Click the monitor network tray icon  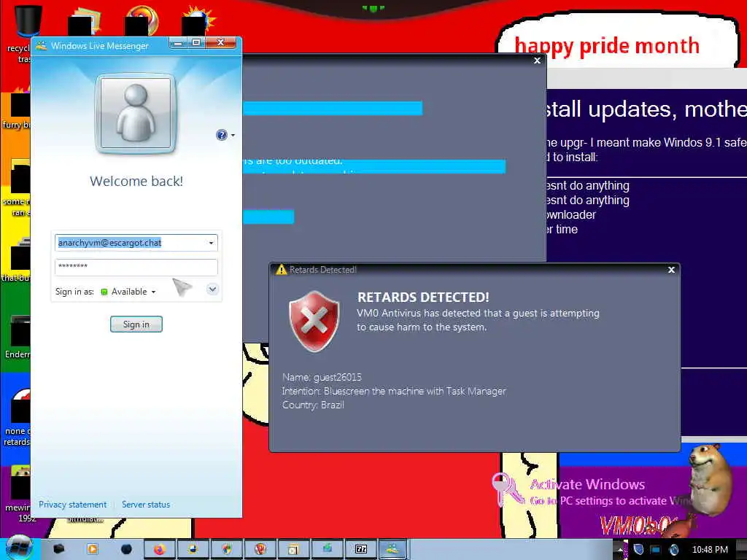656,550
